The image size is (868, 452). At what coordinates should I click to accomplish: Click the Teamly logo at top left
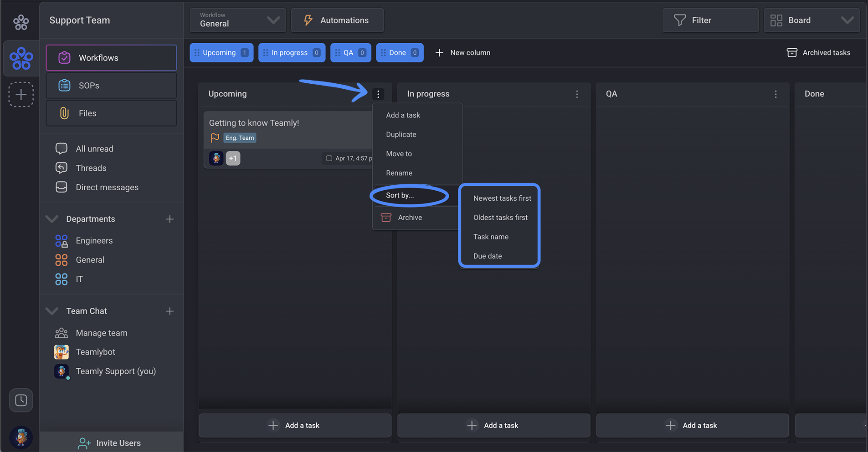click(21, 22)
